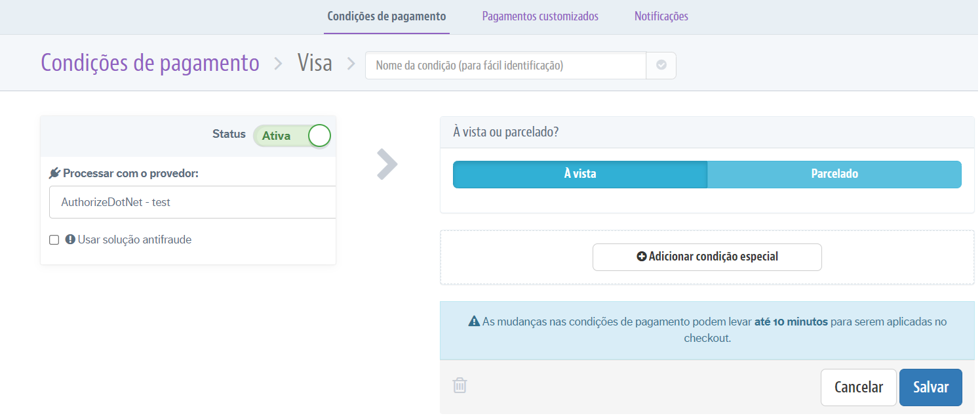980x418 pixels.
Task: Click the breadcrumb chevron before Visa
Action: tap(278, 64)
